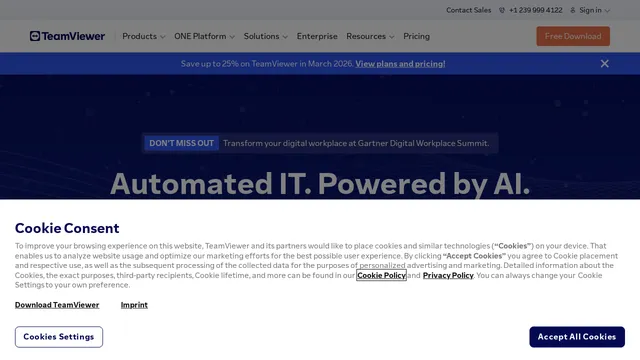Open the Gartner Digital Workplace Summit announcement

356,143
